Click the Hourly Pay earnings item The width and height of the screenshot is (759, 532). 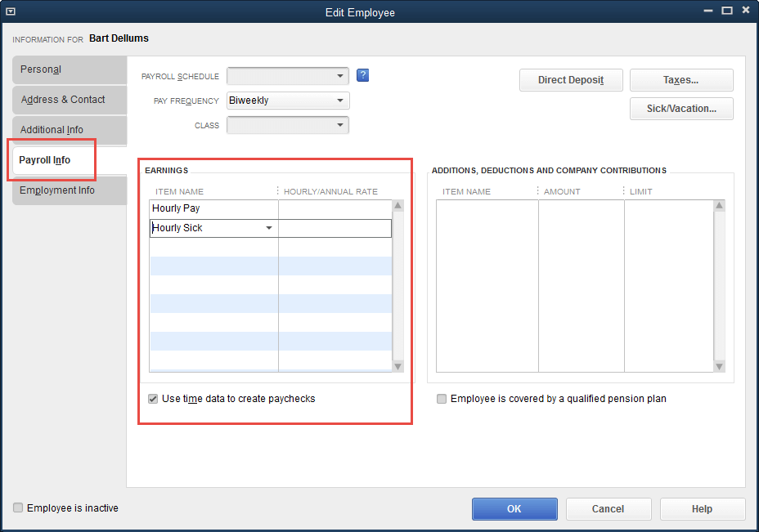click(x=213, y=208)
